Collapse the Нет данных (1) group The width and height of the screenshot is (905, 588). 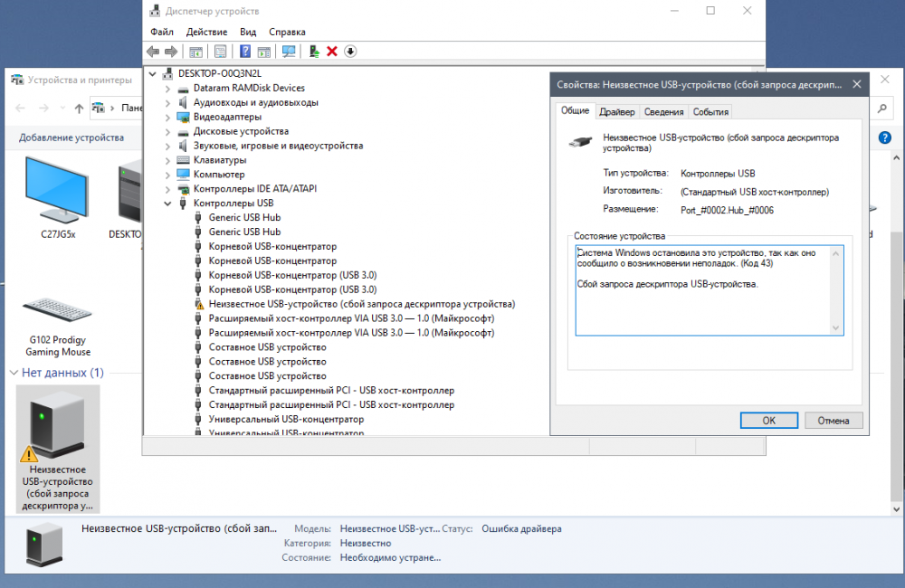point(14,373)
